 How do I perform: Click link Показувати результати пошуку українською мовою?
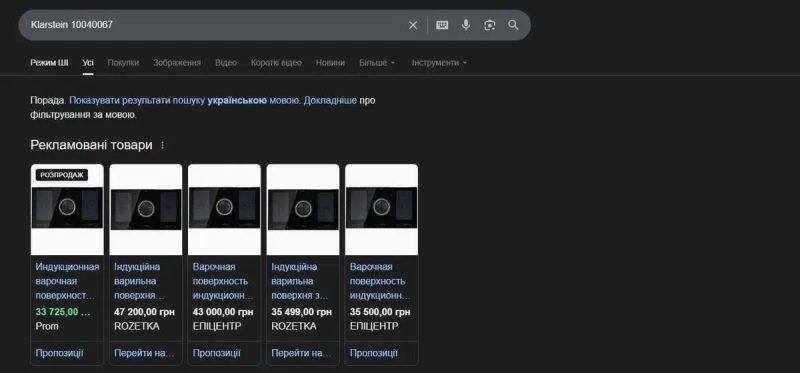[x=184, y=101]
